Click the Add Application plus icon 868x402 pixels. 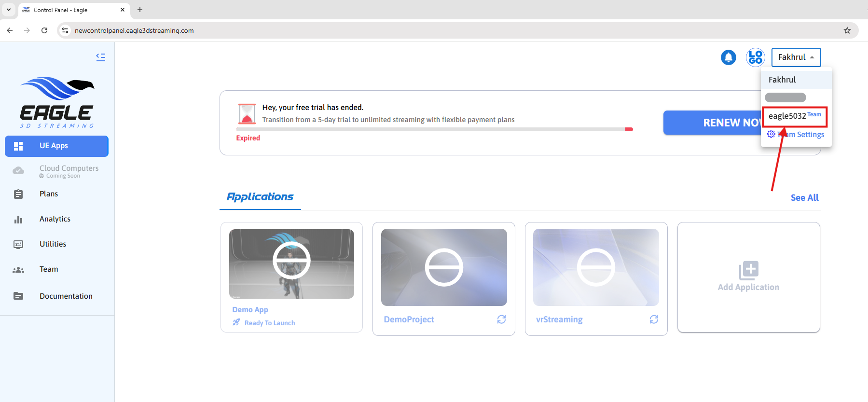(748, 270)
